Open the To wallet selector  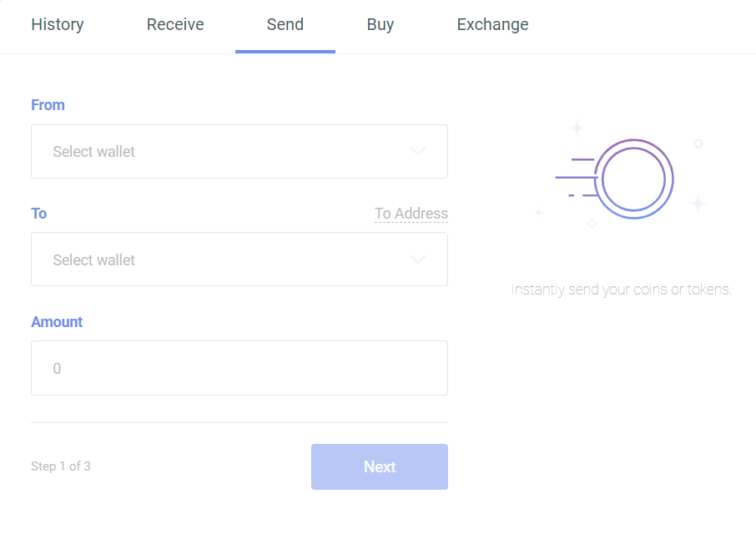point(225,259)
